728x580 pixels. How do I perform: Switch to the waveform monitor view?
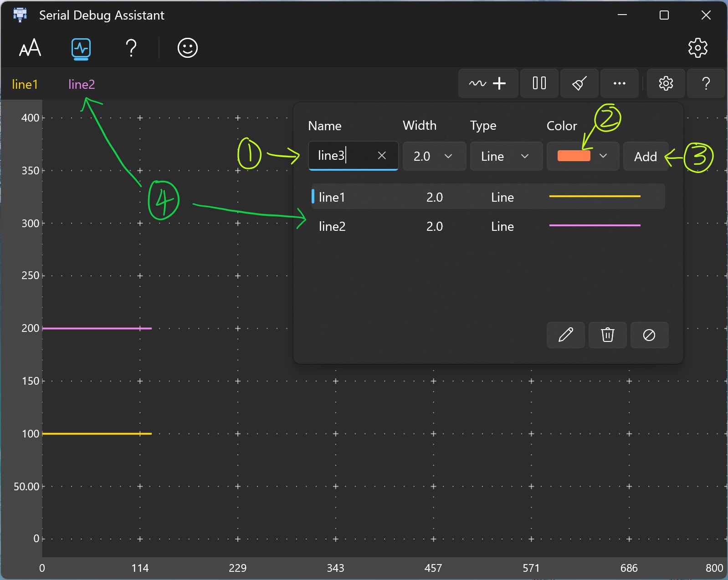[81, 49]
